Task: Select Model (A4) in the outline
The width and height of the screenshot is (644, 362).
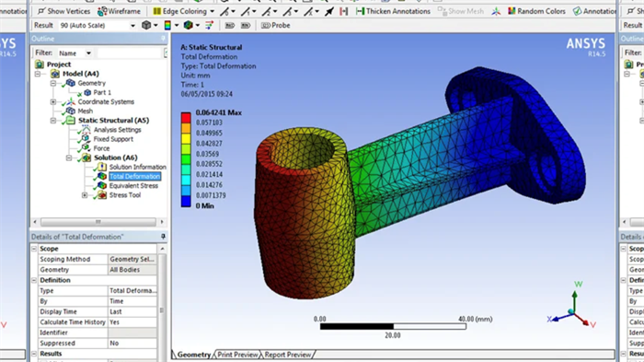Action: click(81, 74)
